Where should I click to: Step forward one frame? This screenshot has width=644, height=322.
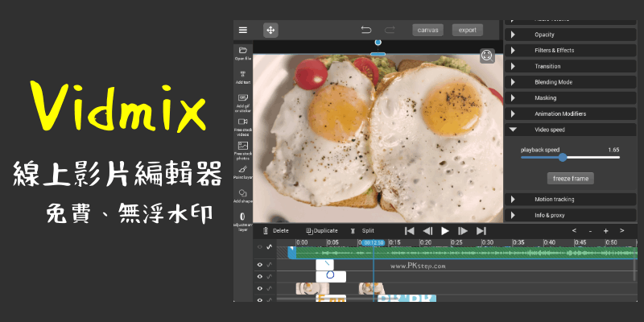pyautogui.click(x=463, y=231)
